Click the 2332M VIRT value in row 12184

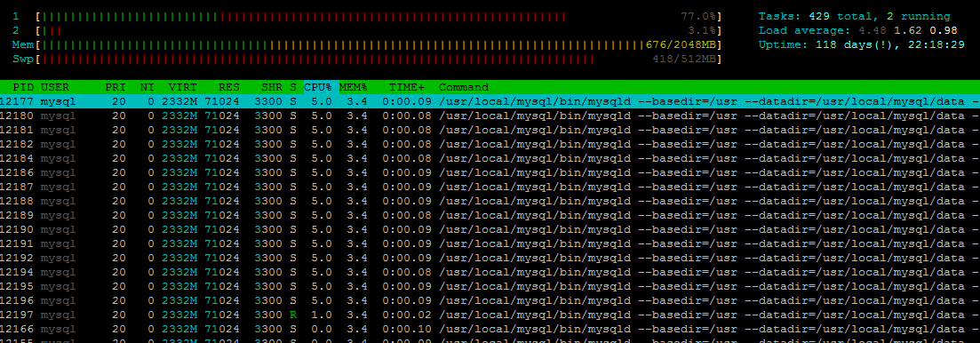pyautogui.click(x=179, y=158)
